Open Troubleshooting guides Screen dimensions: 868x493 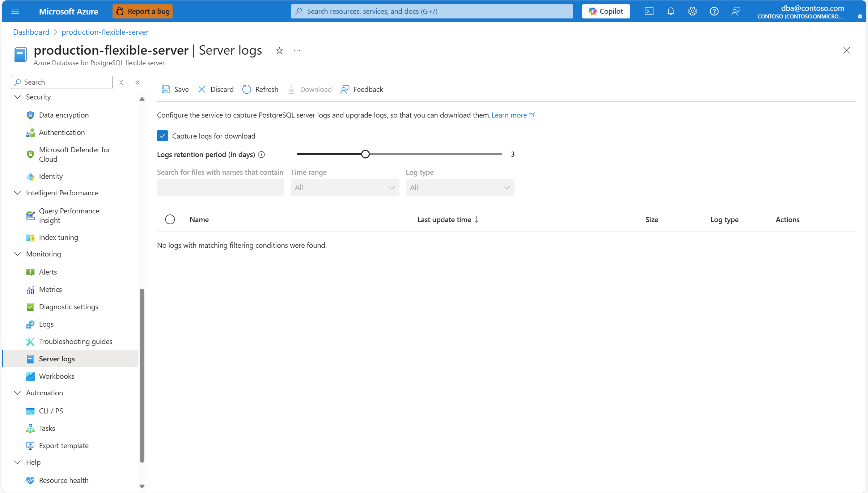(76, 341)
